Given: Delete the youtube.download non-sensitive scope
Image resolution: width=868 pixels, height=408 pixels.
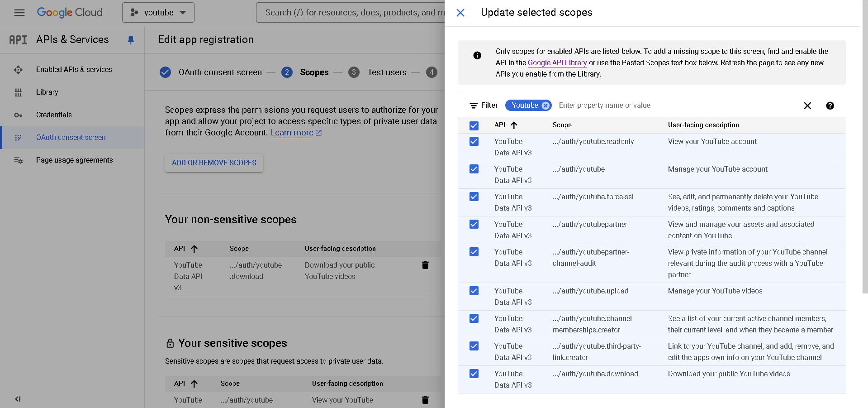Looking at the screenshot, I should [425, 265].
